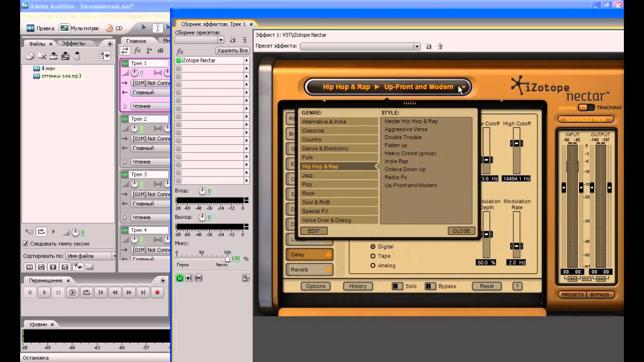Click the delete rack preset trash icon
644x362 pixels.
tap(244, 40)
